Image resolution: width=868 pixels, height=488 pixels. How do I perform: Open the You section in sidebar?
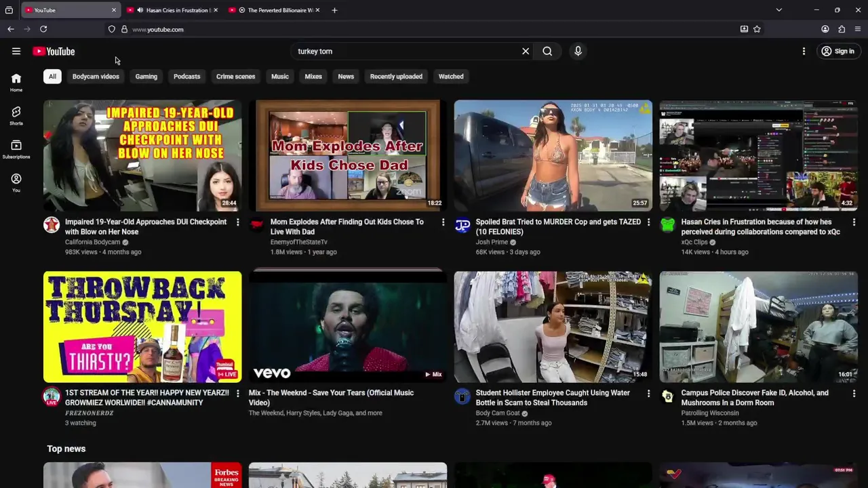(16, 182)
